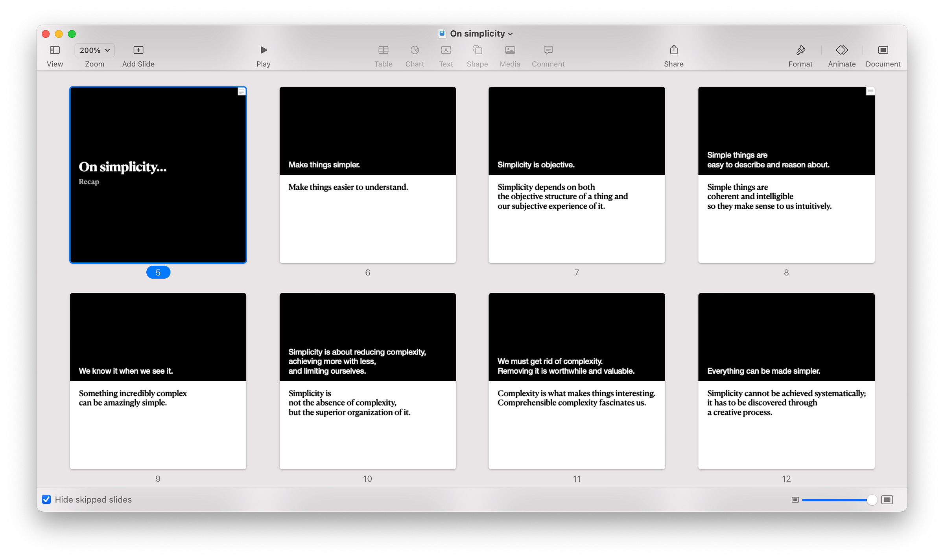Click presenter notes icon on slide 8
The width and height of the screenshot is (944, 560).
(870, 91)
